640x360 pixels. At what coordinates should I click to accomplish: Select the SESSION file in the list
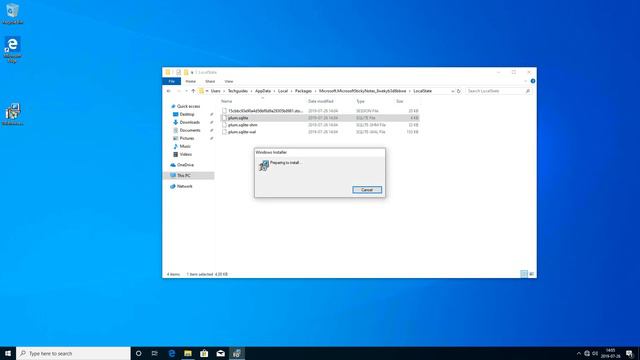click(320, 111)
